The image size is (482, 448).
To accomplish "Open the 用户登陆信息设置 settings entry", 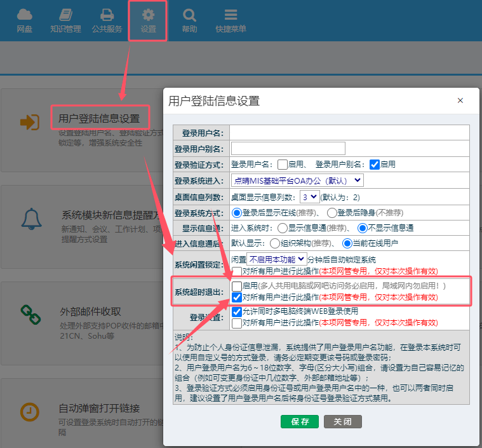I will tap(98, 118).
